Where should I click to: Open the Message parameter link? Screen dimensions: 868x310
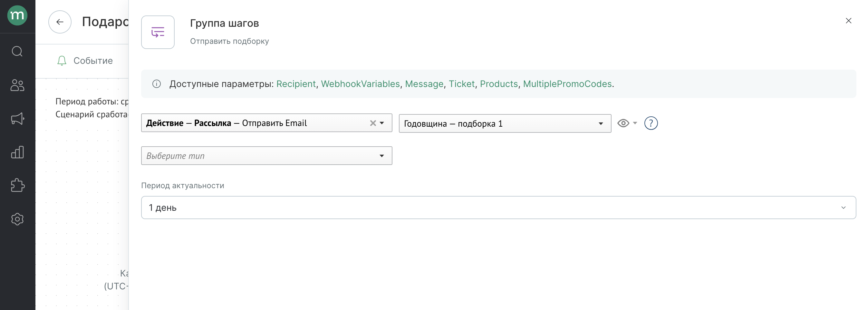pyautogui.click(x=424, y=84)
